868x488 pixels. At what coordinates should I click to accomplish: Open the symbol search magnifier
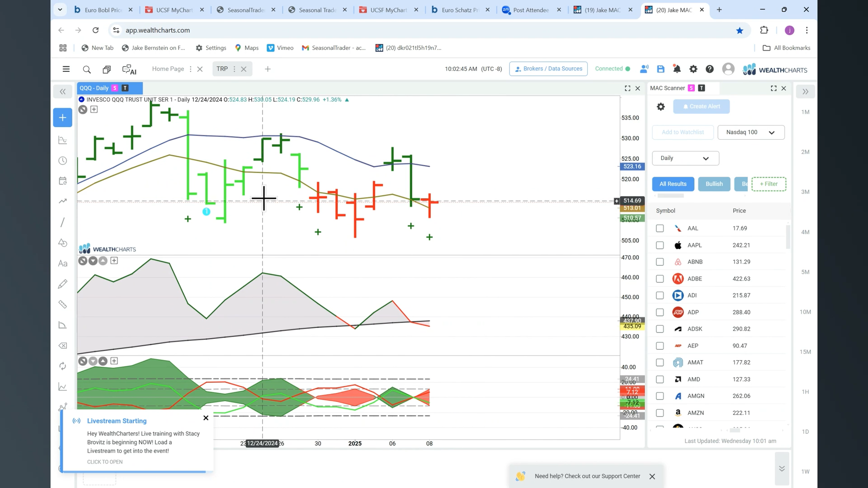pos(87,69)
